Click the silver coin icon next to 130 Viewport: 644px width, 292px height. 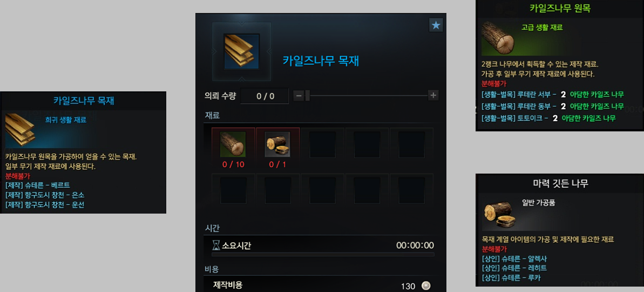(x=426, y=286)
